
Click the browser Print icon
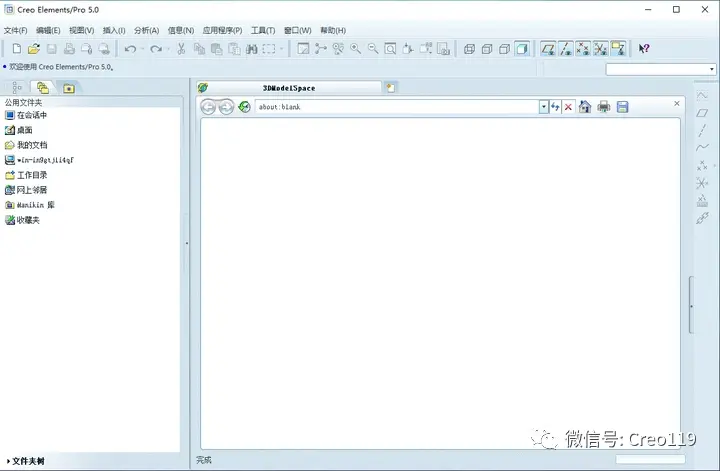pyautogui.click(x=604, y=107)
